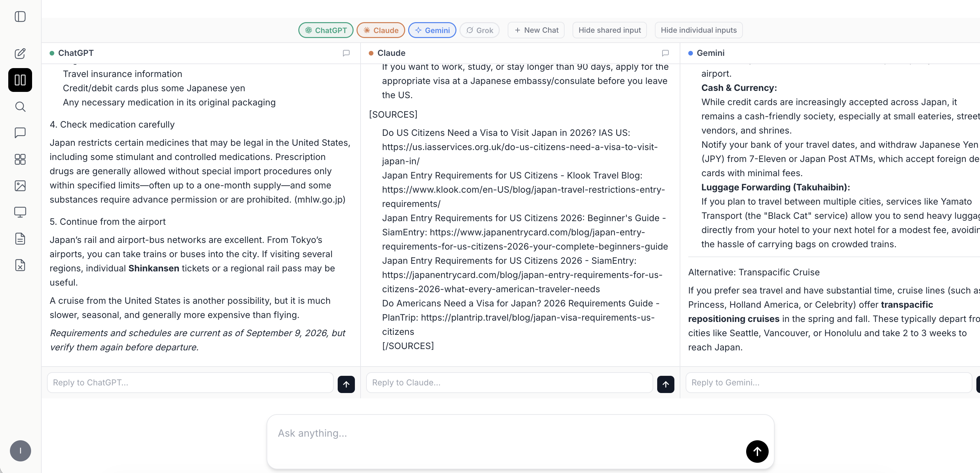Click the [SOURCES] label in Claude

(393, 114)
